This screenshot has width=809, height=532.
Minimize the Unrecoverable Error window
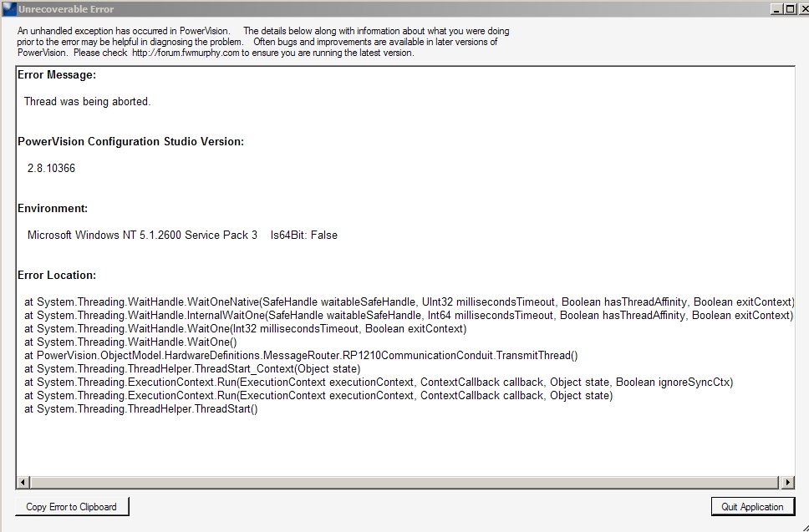click(x=776, y=9)
